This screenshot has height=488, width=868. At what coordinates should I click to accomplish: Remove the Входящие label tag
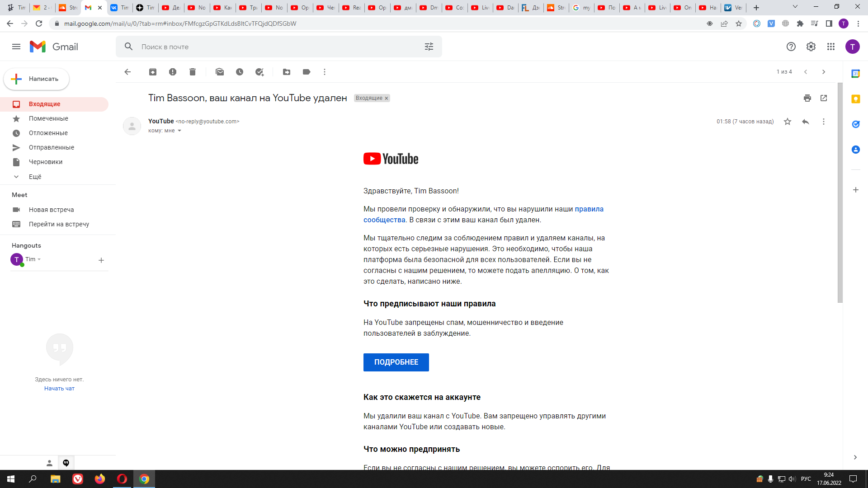click(387, 99)
